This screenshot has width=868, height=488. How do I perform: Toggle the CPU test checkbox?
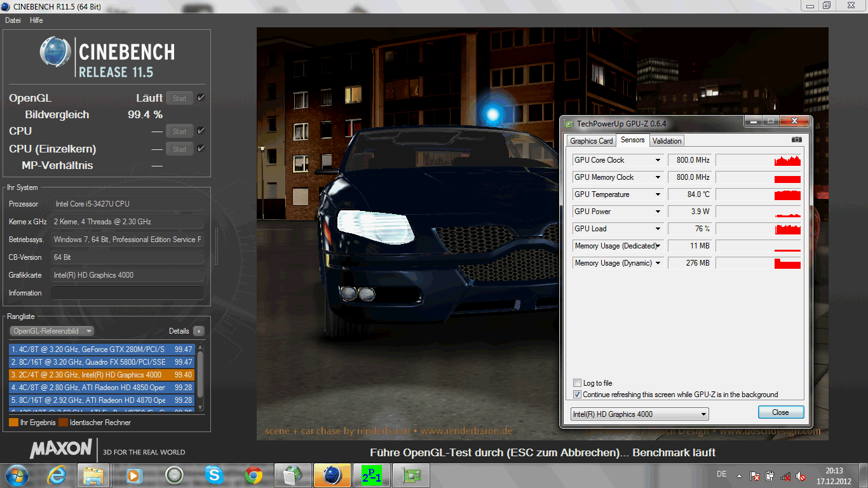pos(201,130)
